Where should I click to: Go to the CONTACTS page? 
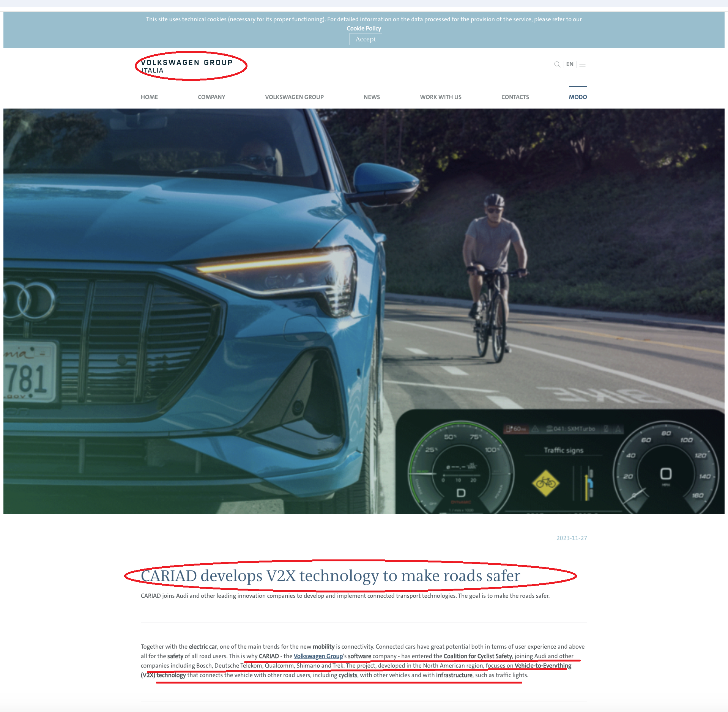pyautogui.click(x=515, y=97)
